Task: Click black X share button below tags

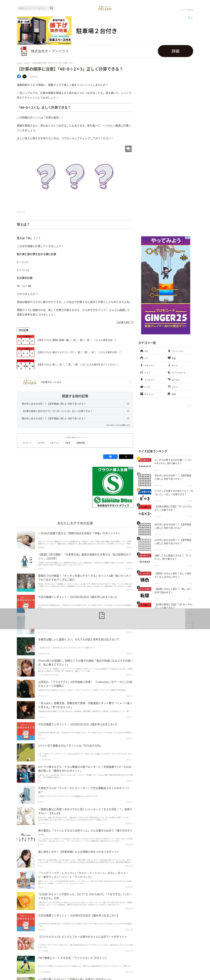Action: tap(126, 457)
